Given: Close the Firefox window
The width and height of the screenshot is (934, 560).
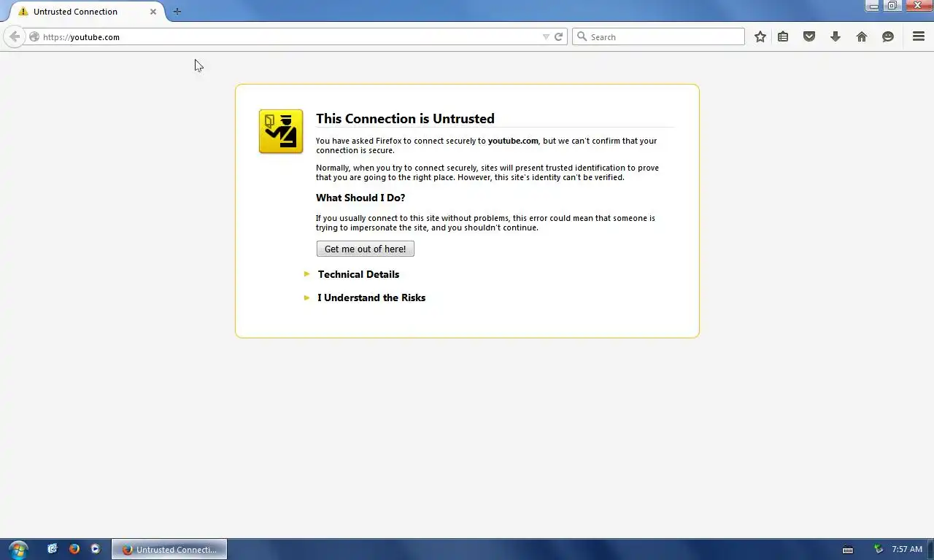Looking at the screenshot, I should 918,6.
